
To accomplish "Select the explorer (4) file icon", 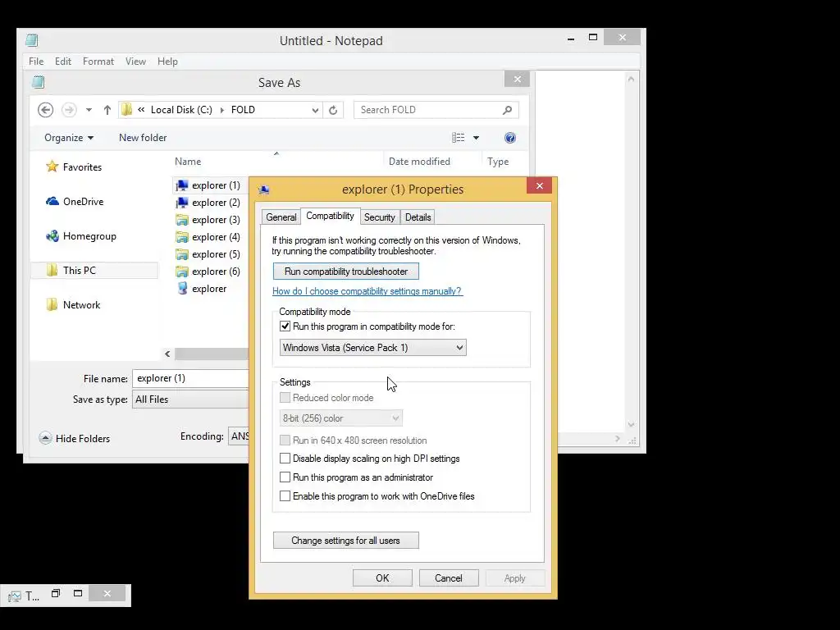I will [182, 237].
